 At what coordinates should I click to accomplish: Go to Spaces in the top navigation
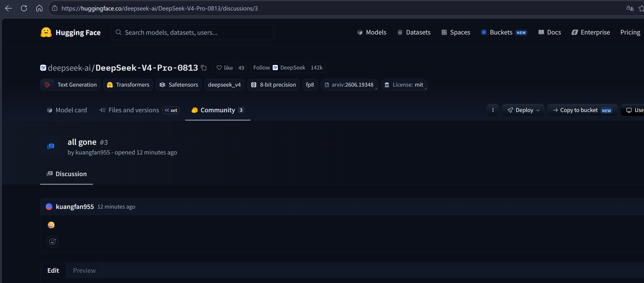[456, 32]
